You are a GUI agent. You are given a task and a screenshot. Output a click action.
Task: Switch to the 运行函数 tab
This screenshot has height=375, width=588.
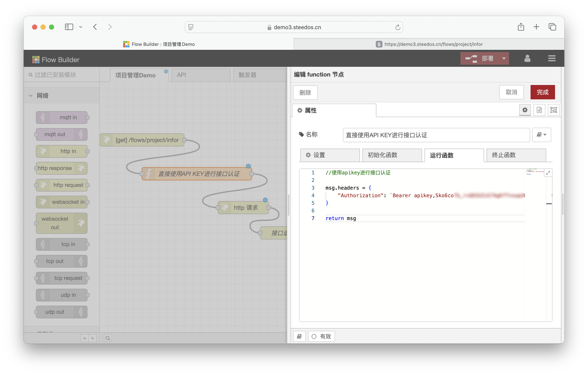click(x=454, y=155)
